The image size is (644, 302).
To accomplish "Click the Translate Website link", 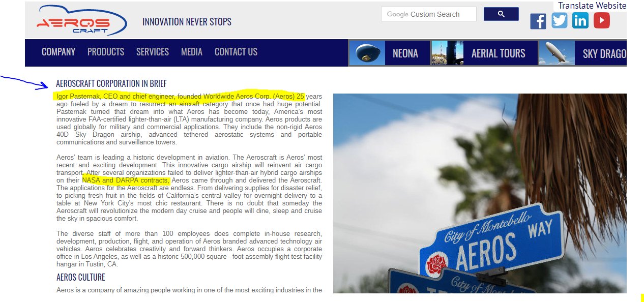I will point(592,6).
